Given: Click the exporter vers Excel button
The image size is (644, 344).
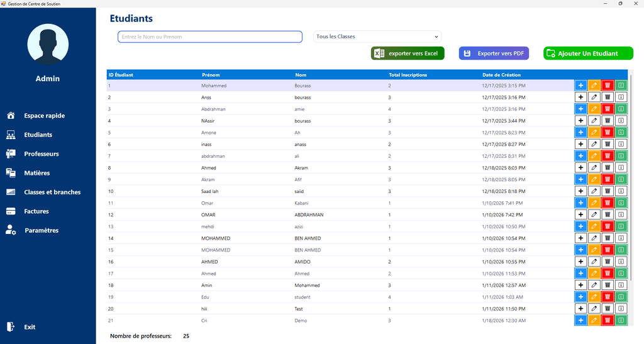Looking at the screenshot, I should (x=408, y=53).
